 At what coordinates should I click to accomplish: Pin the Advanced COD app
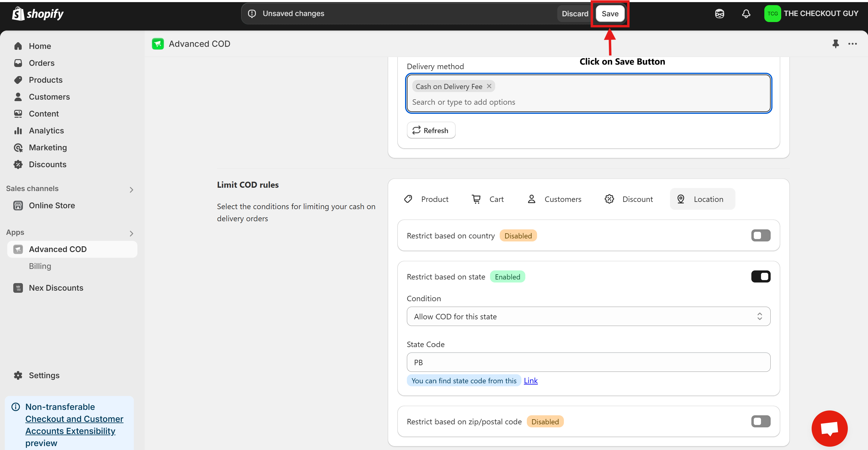835,44
